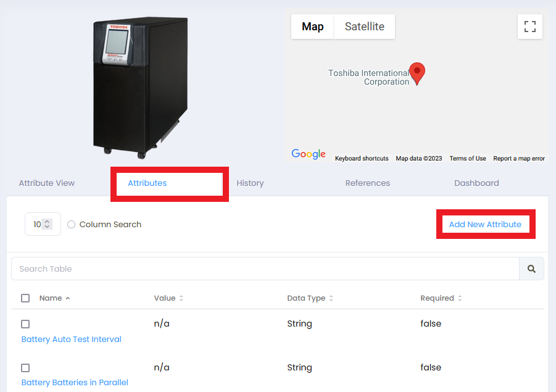This screenshot has height=392, width=556.
Task: Toggle fullscreen map view icon
Action: coord(529,27)
